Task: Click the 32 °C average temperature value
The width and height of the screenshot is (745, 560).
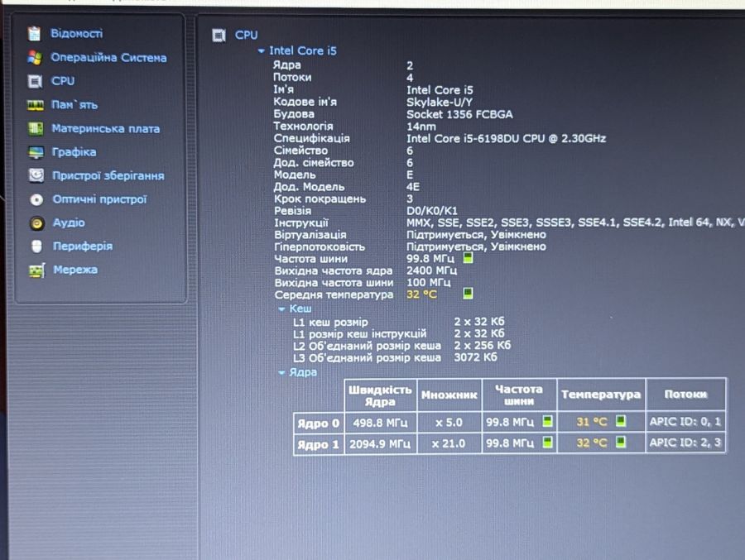Action: pyautogui.click(x=421, y=294)
